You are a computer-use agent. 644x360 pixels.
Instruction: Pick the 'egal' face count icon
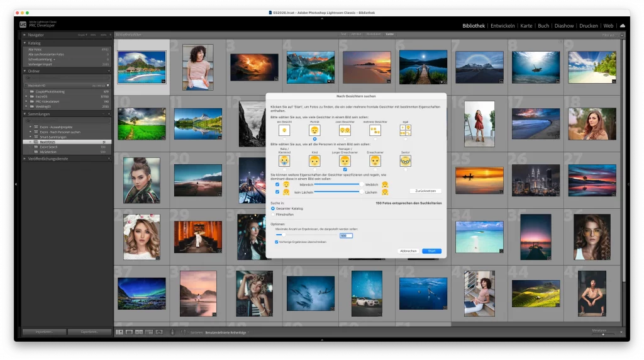pyautogui.click(x=406, y=130)
